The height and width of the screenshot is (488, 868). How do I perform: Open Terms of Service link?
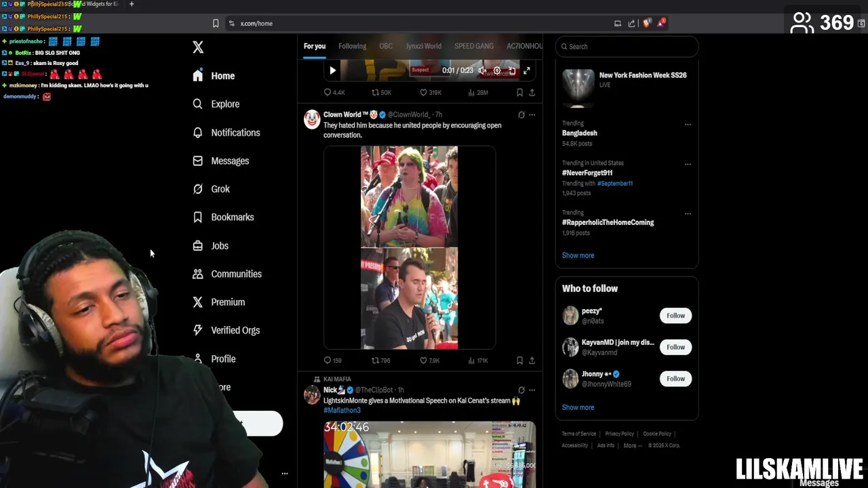578,434
